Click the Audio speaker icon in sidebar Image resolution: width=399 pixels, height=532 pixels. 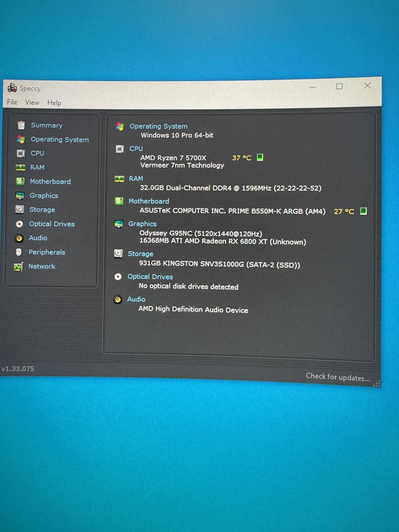pyautogui.click(x=19, y=238)
